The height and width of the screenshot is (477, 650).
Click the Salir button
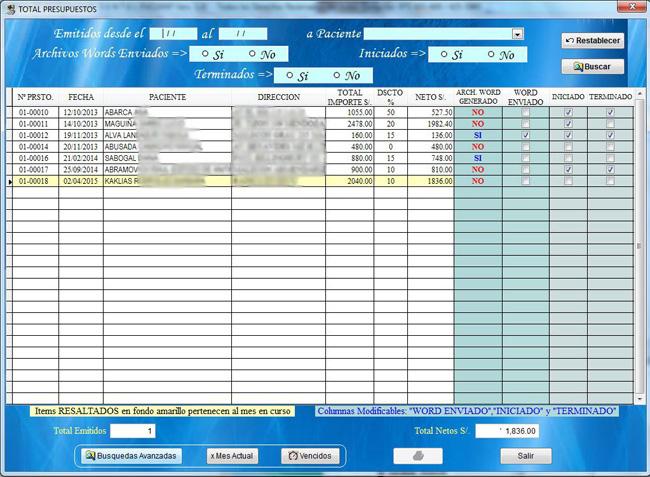[526, 456]
